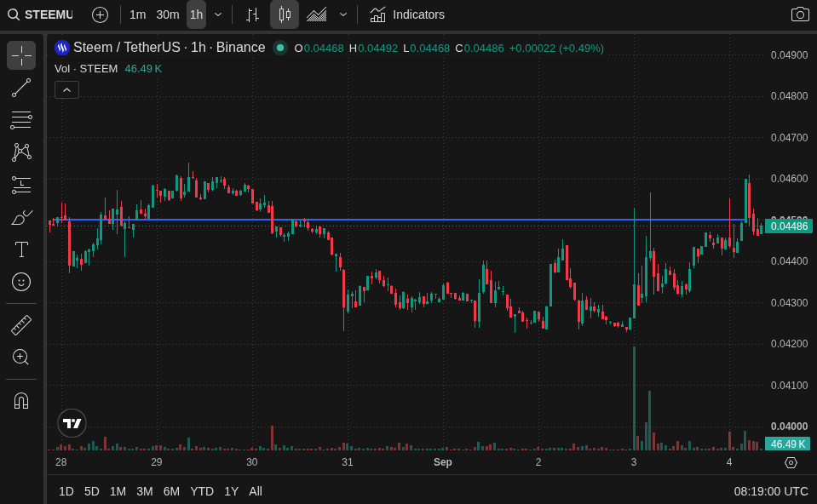The width and height of the screenshot is (817, 504).
Task: Click the current price label 0.04486
Action: coord(789,226)
